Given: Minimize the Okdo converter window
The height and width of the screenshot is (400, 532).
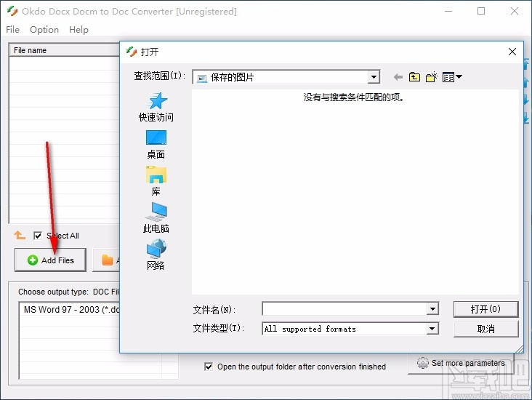Looking at the screenshot, I should click(x=448, y=11).
